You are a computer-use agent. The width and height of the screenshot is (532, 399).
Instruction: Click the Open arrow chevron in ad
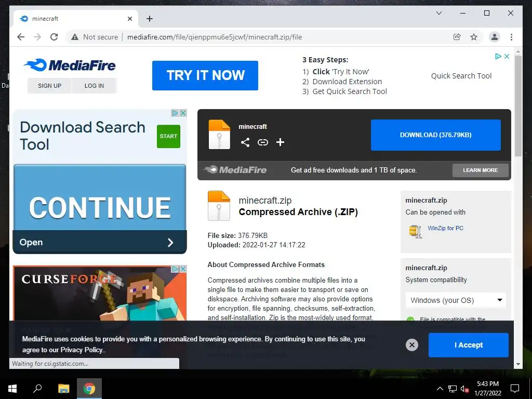(170, 242)
